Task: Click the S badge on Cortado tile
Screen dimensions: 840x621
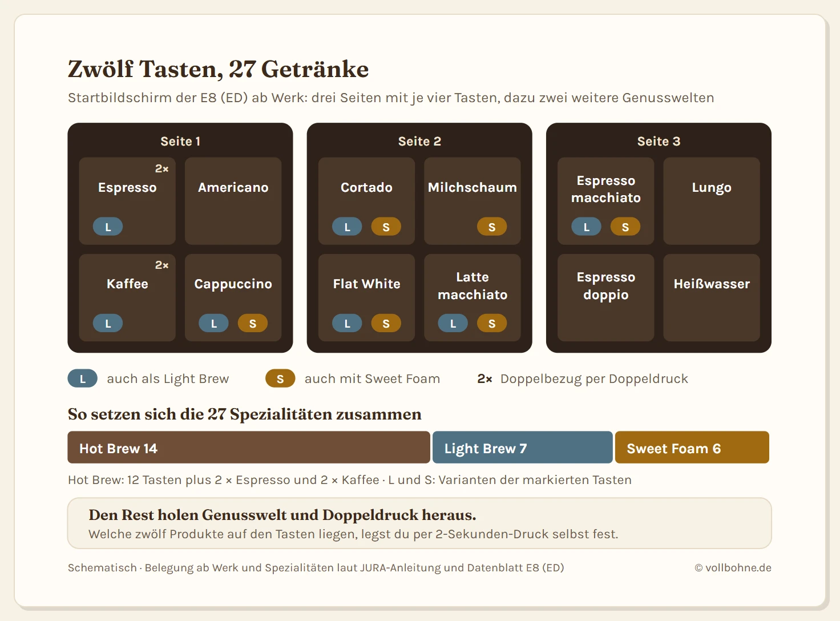Action: point(386,227)
